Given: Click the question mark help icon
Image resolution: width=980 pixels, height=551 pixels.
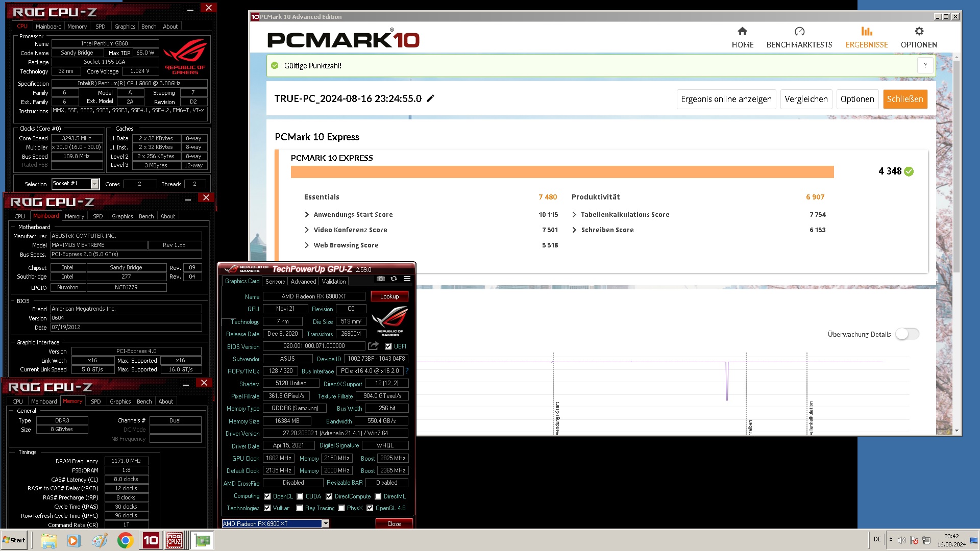Looking at the screenshot, I should tap(925, 65).
